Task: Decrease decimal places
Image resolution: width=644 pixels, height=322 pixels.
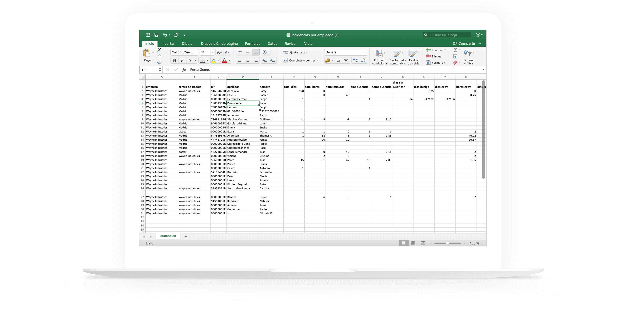Action: (363, 61)
